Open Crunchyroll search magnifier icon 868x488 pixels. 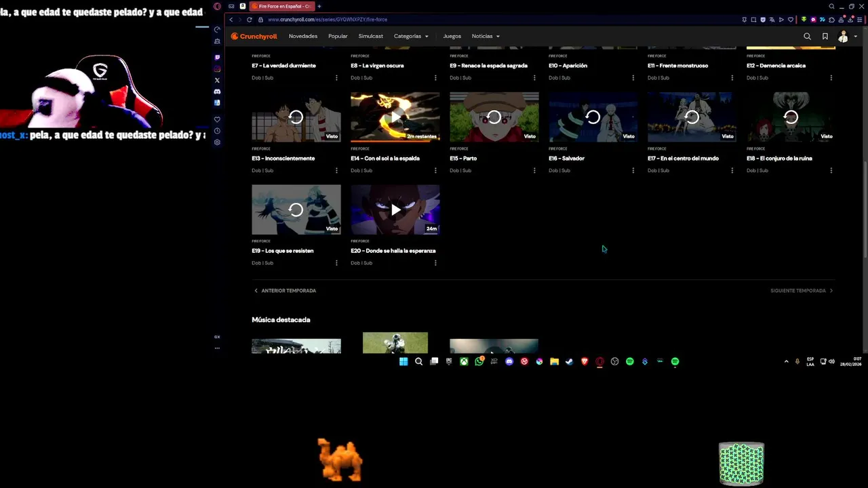[x=807, y=36]
